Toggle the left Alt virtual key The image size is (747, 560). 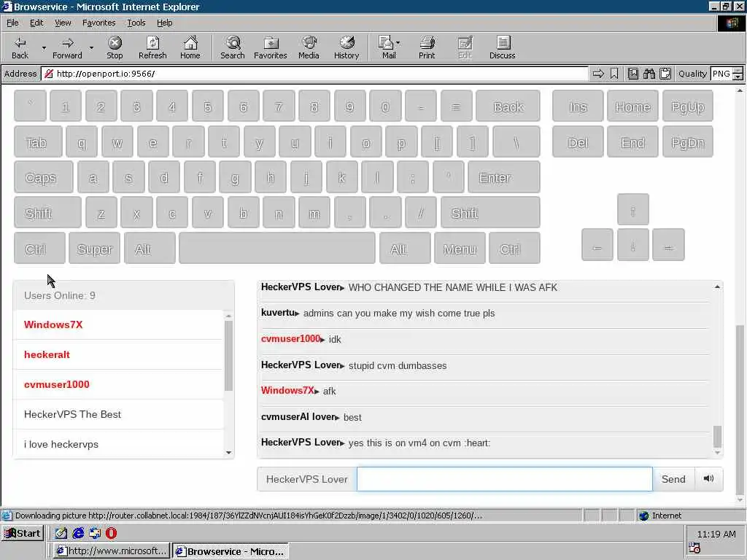150,248
